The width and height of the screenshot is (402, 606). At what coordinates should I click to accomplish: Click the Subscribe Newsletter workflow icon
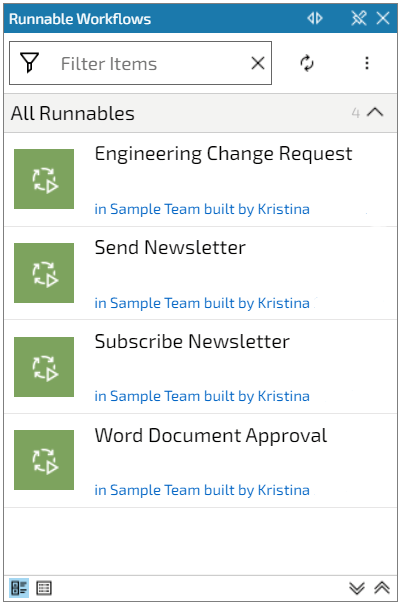pyautogui.click(x=44, y=367)
